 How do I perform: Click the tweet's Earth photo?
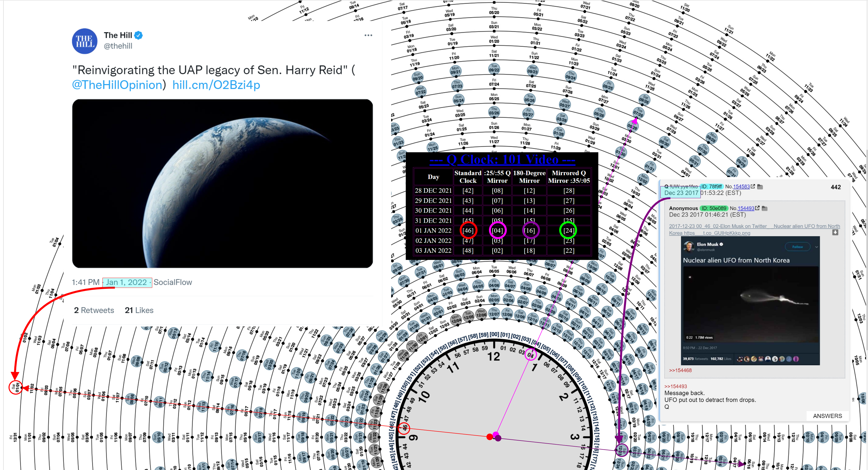222,183
